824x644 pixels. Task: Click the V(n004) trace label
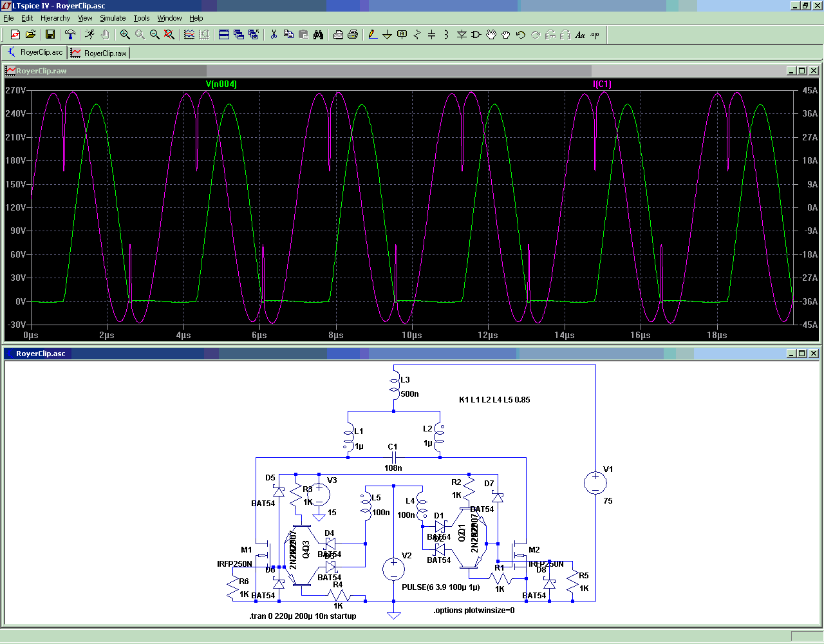(221, 84)
